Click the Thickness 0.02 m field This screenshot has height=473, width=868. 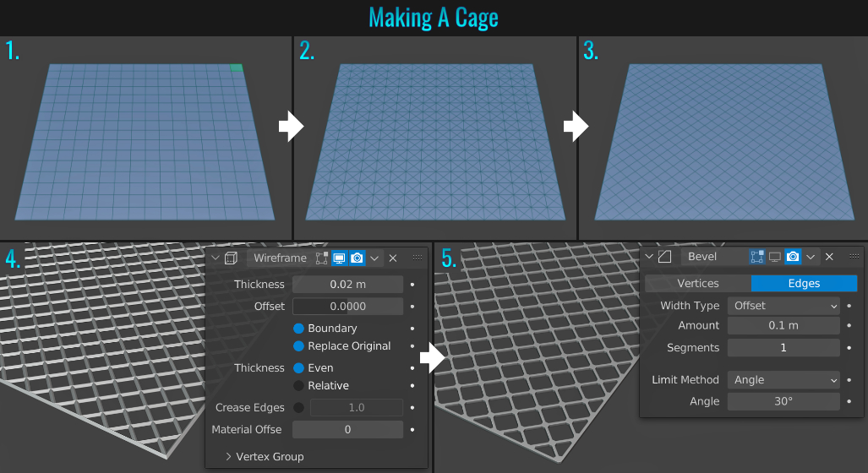[347, 285]
